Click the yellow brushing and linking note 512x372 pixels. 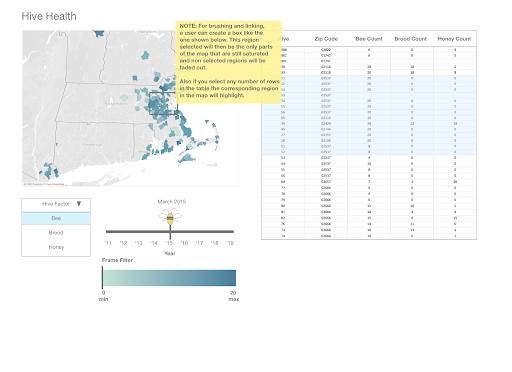229,62
